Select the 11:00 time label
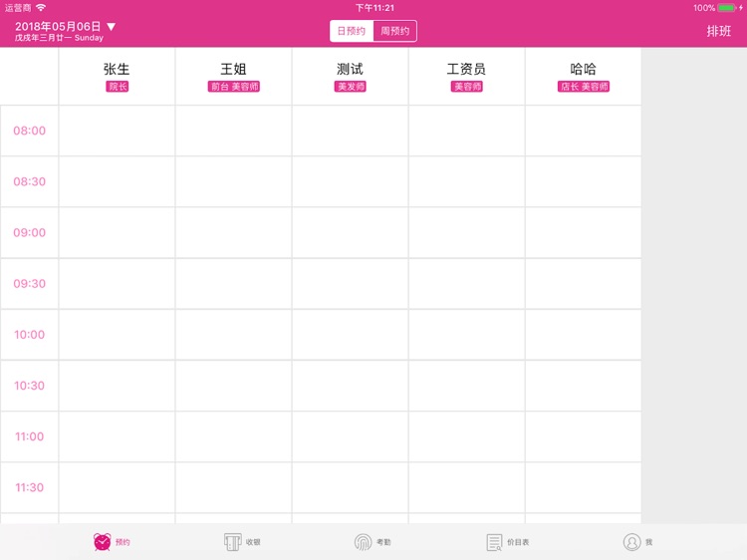 [30, 436]
